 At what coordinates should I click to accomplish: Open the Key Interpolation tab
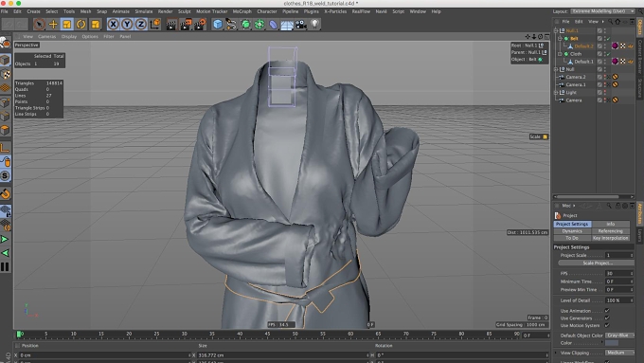pos(611,238)
